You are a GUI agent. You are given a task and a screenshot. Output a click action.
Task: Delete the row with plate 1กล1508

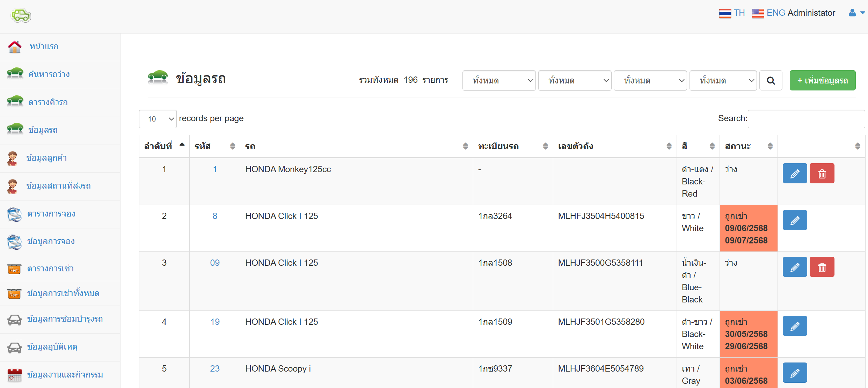click(822, 267)
